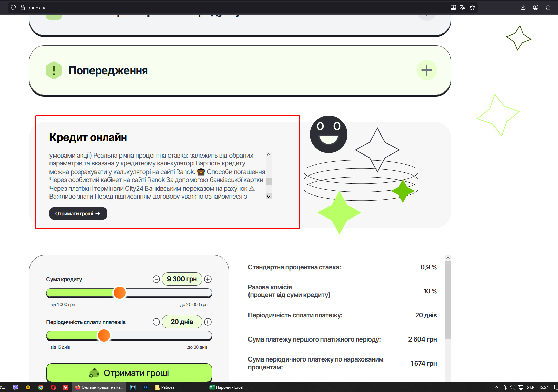Increase Сума кредиту with the plus button
Screen dimensions: 558x392
(208, 279)
